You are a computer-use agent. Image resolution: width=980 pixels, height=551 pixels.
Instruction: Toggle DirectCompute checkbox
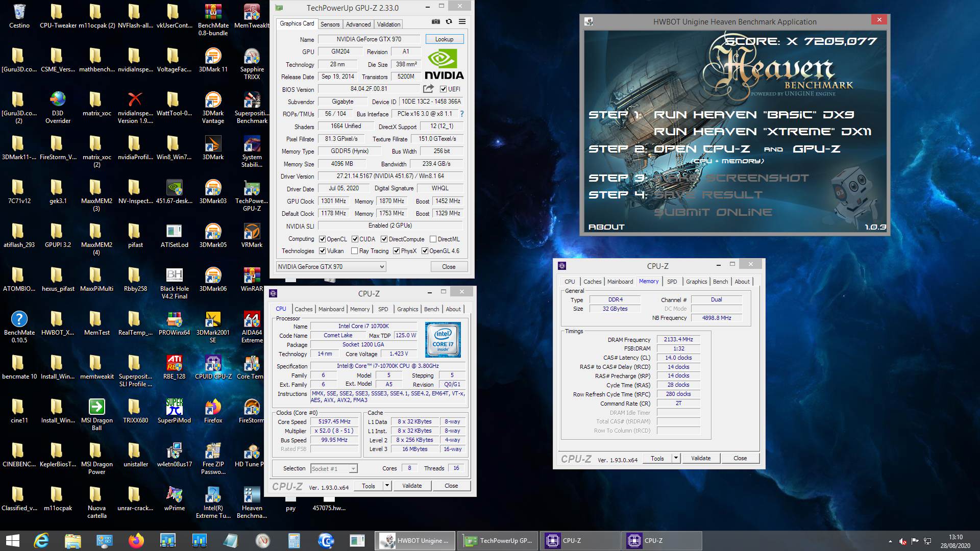click(384, 239)
